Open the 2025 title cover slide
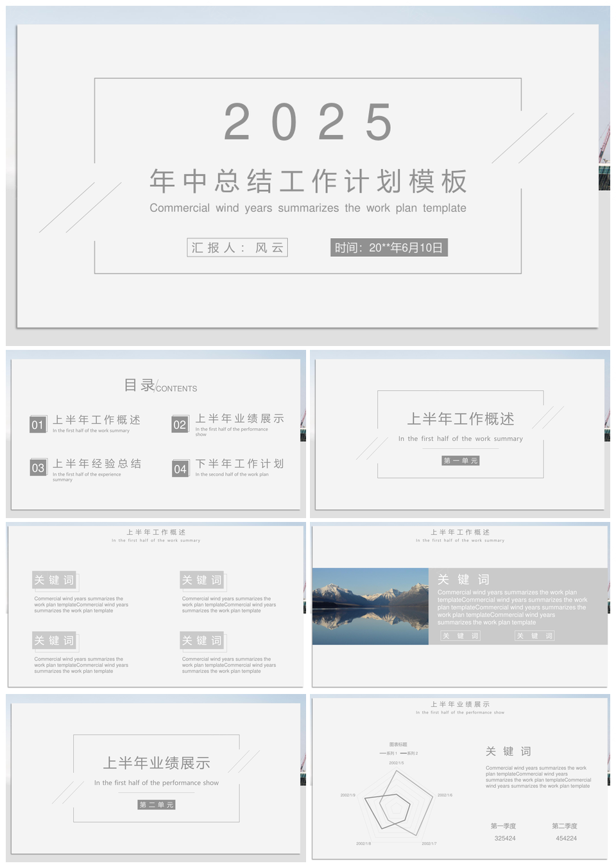 click(308, 176)
